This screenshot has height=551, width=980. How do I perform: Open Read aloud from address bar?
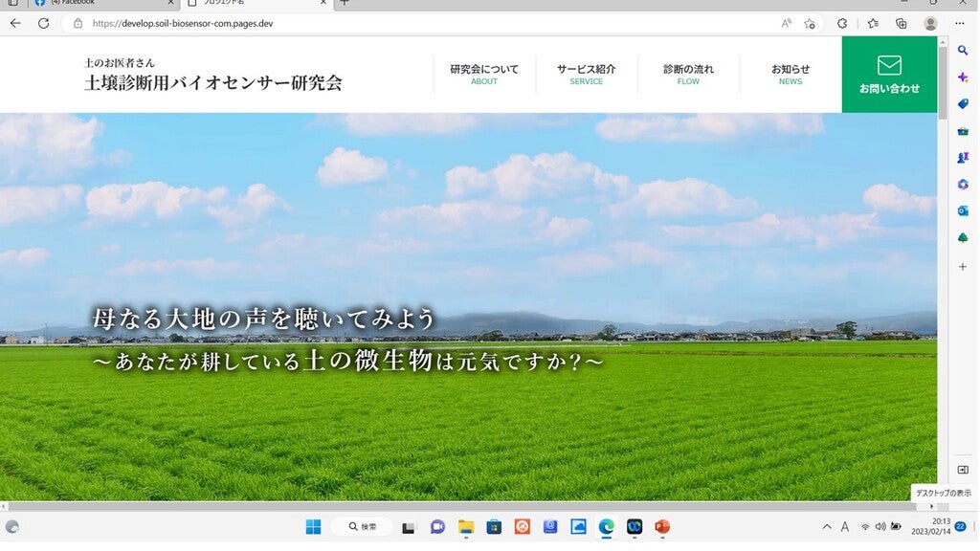tap(787, 24)
